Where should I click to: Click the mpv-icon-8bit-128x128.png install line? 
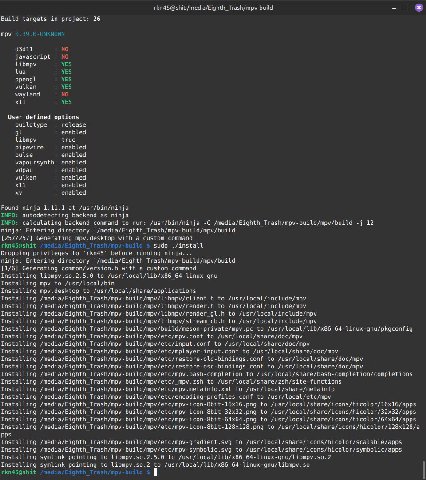(x=210, y=430)
